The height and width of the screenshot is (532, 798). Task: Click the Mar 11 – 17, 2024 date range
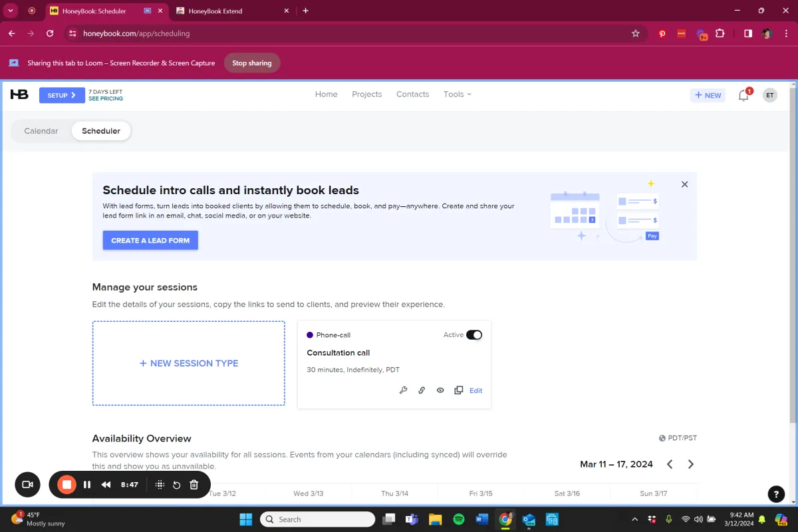616,464
